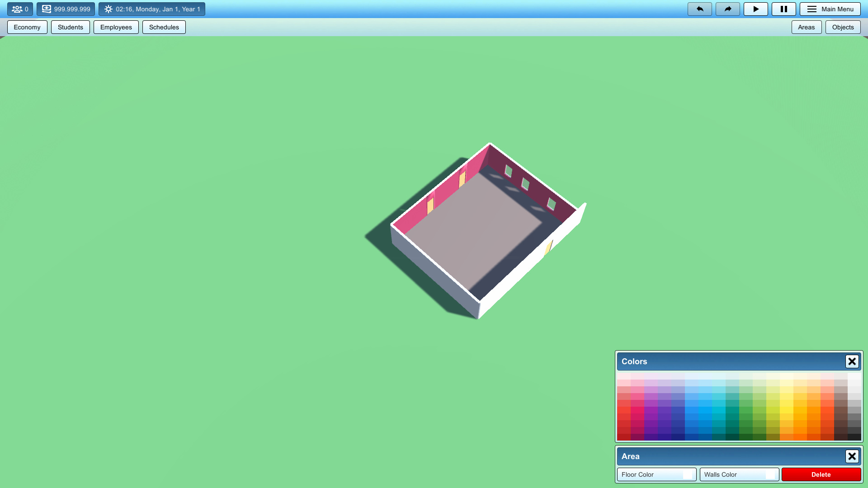Click the money balance cash icon
The height and width of the screenshot is (488, 868).
47,8
